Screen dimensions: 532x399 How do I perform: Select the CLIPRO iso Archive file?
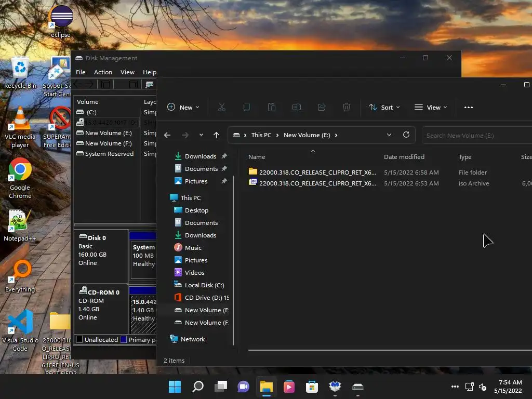390,183
